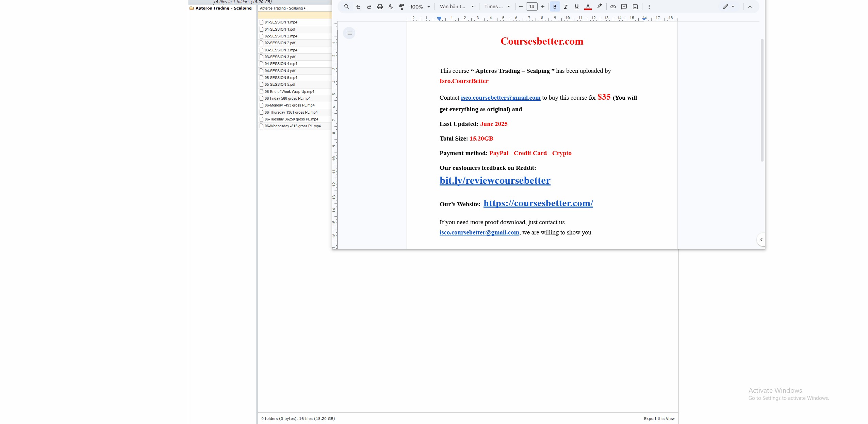Click the insert image icon
Viewport: 868px width, 424px height.
(x=635, y=7)
